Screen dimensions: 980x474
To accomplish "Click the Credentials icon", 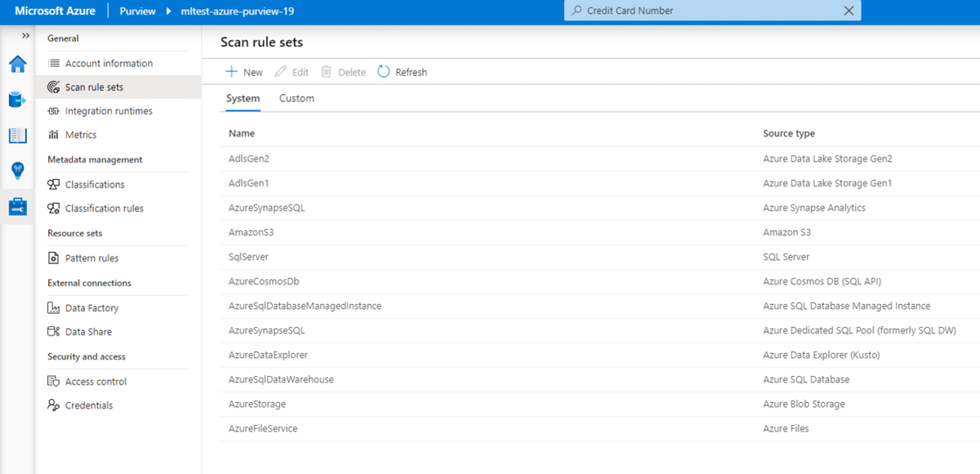I will [54, 405].
